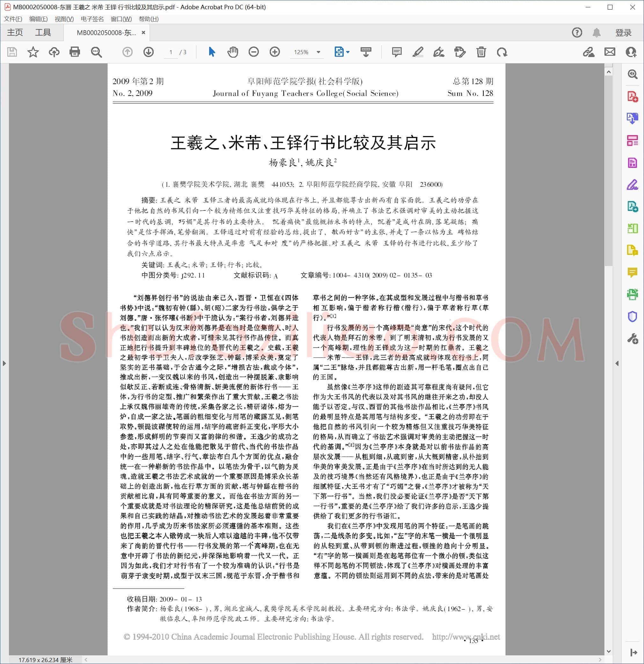Viewport: 644px width, 664px height.
Task: Open the 编辑(E) menu
Action: coord(38,19)
